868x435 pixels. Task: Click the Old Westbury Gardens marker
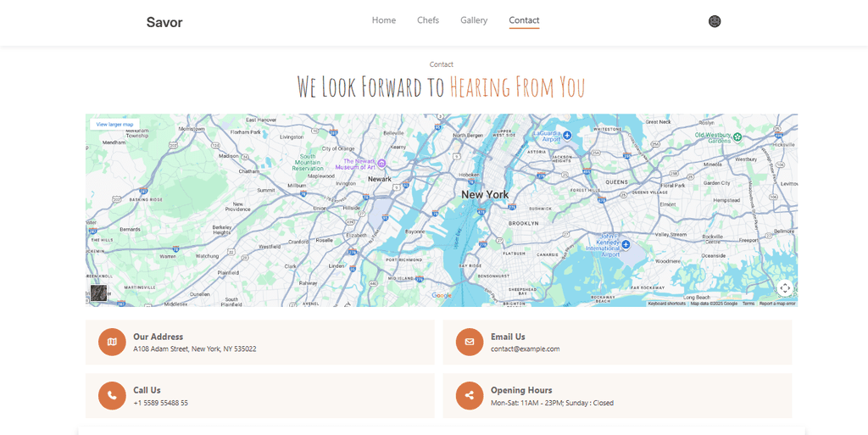[737, 137]
